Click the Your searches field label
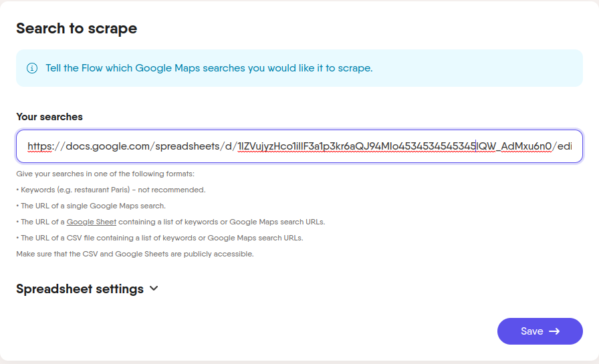 click(49, 117)
